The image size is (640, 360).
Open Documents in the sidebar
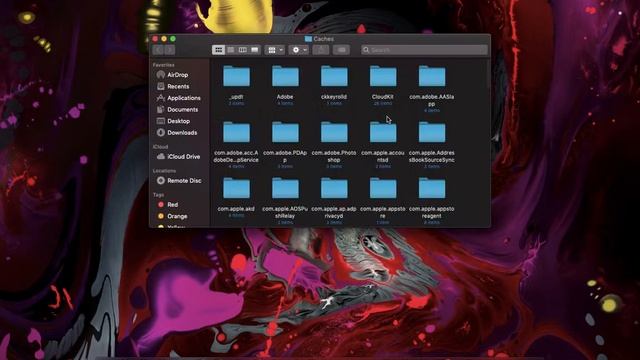point(178,109)
